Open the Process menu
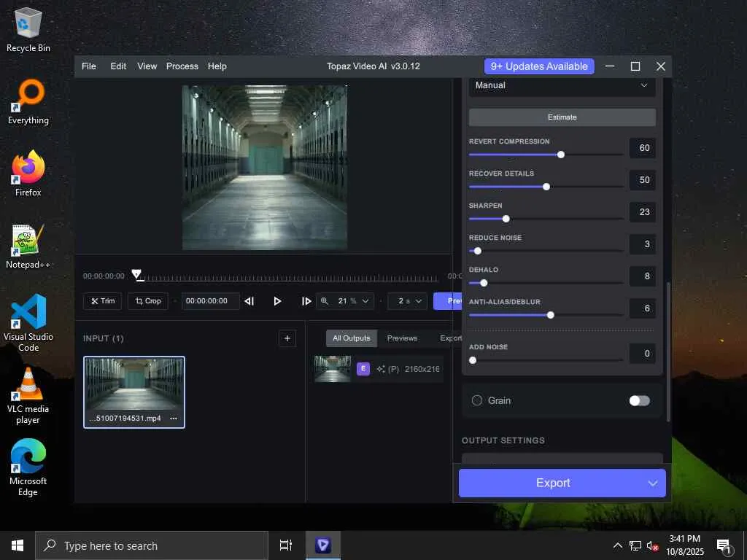 (x=182, y=66)
